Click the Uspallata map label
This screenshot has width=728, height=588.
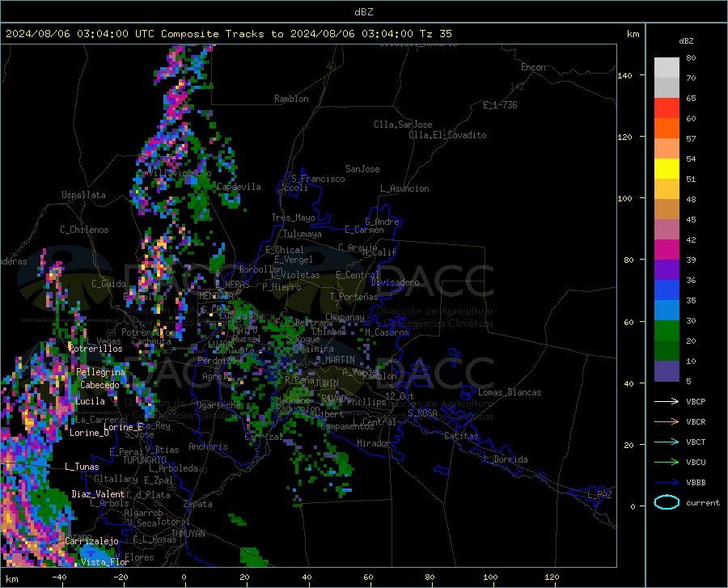[x=83, y=195]
